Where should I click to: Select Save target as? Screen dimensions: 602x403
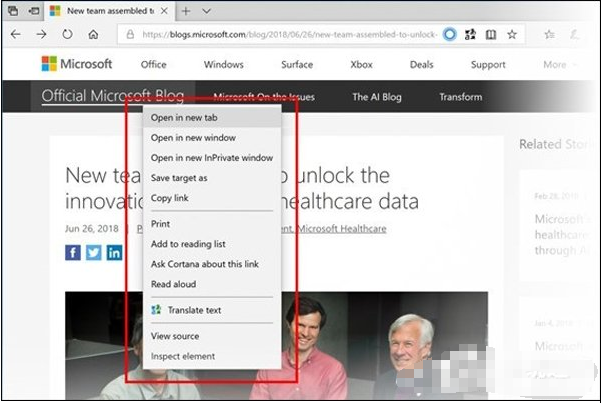[212, 178]
